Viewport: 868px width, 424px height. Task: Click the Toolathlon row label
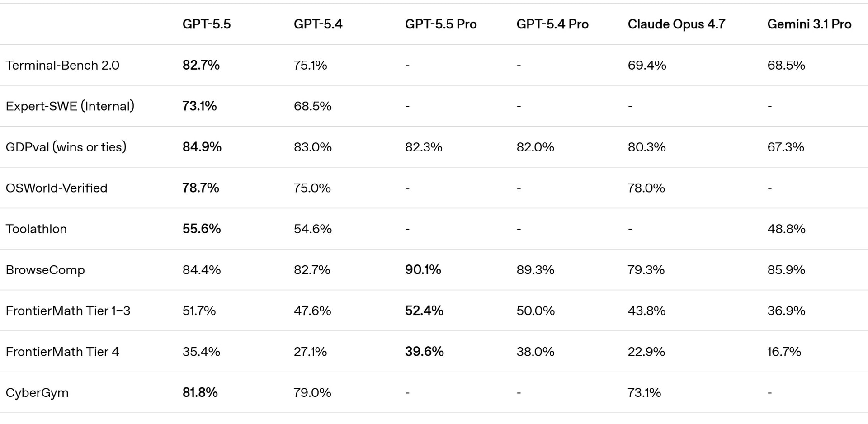coord(36,229)
